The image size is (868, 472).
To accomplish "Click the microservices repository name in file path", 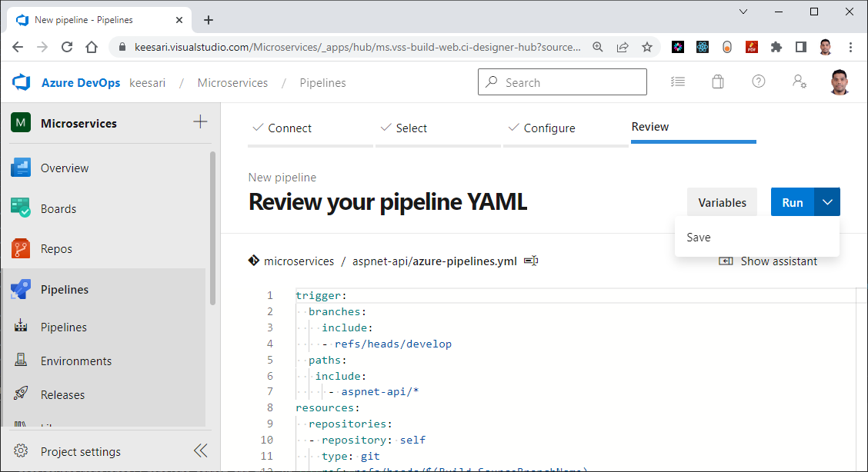I will (299, 261).
